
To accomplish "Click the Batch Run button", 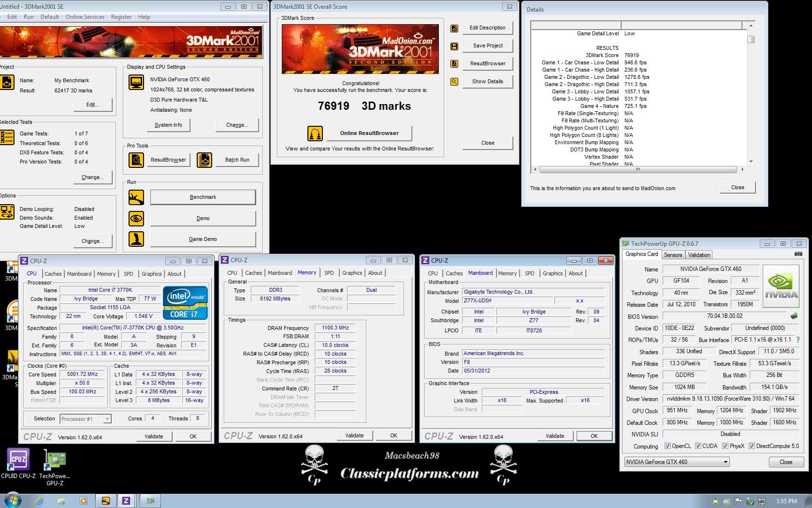I will click(x=237, y=160).
